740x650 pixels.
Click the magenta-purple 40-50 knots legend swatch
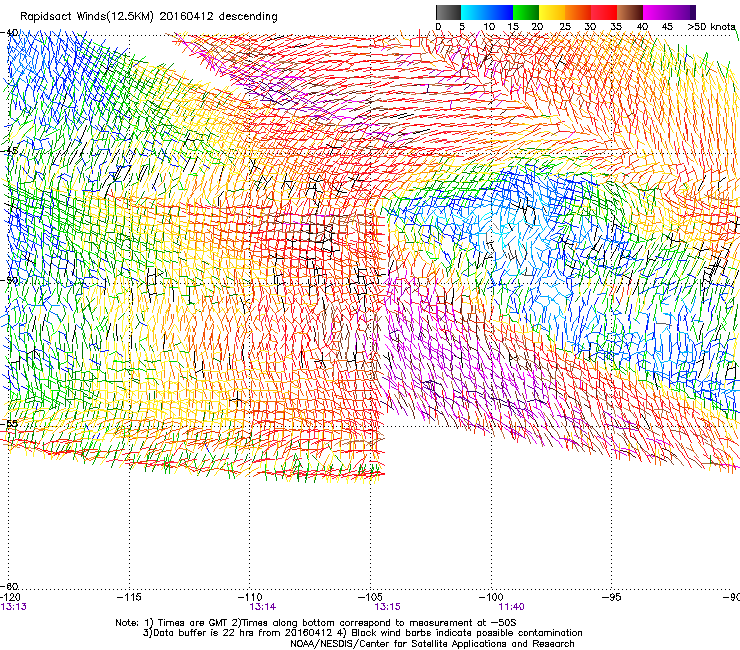tap(669, 12)
